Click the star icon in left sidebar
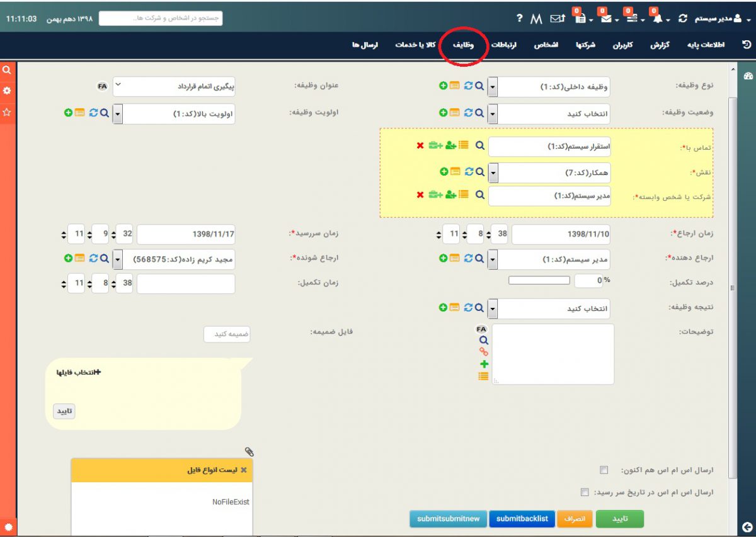 pos(7,112)
